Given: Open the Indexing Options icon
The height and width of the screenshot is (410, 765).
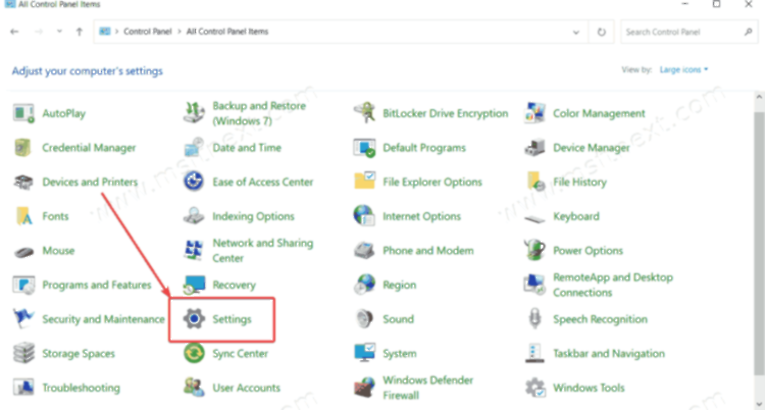Looking at the screenshot, I should (x=194, y=216).
